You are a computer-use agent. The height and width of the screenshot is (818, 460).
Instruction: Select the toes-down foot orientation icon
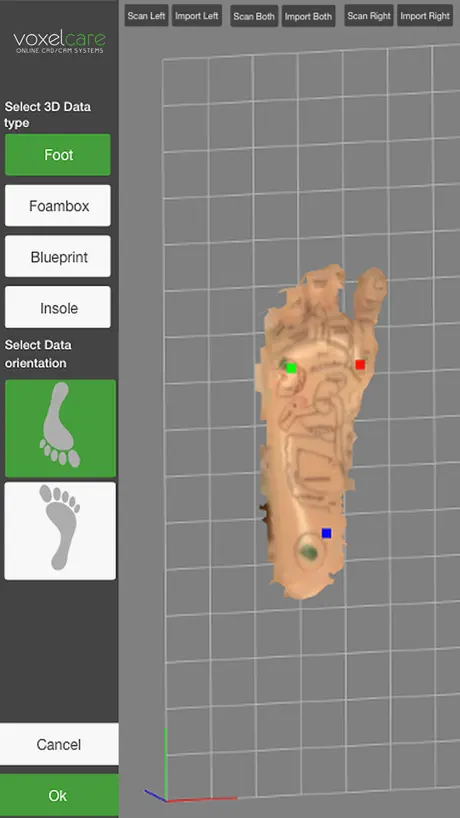[x=60, y=428]
